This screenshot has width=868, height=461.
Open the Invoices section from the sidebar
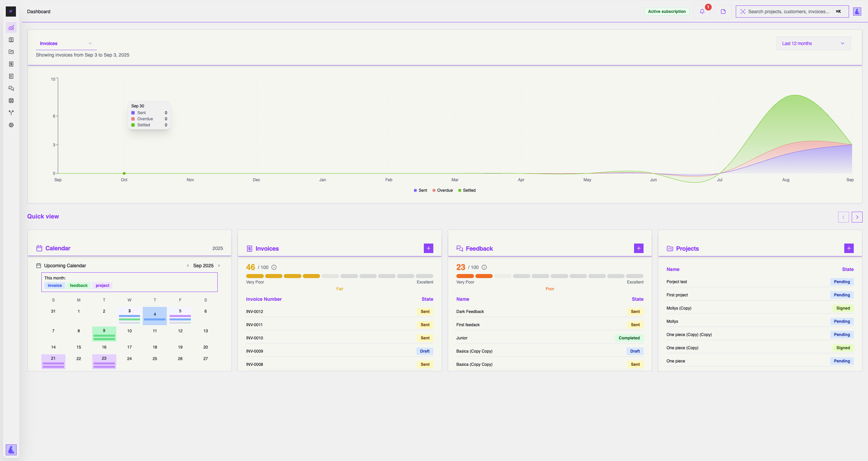coord(11,64)
